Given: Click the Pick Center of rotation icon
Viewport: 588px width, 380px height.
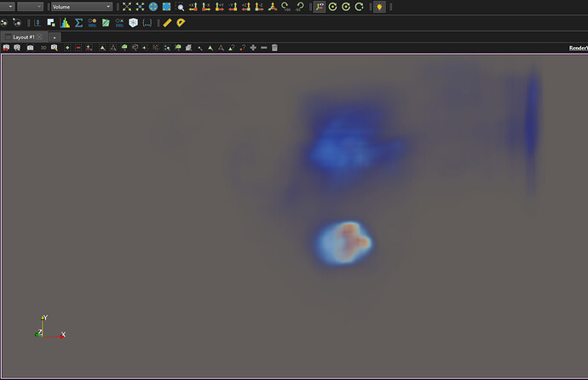Looking at the screenshot, I should (x=359, y=7).
